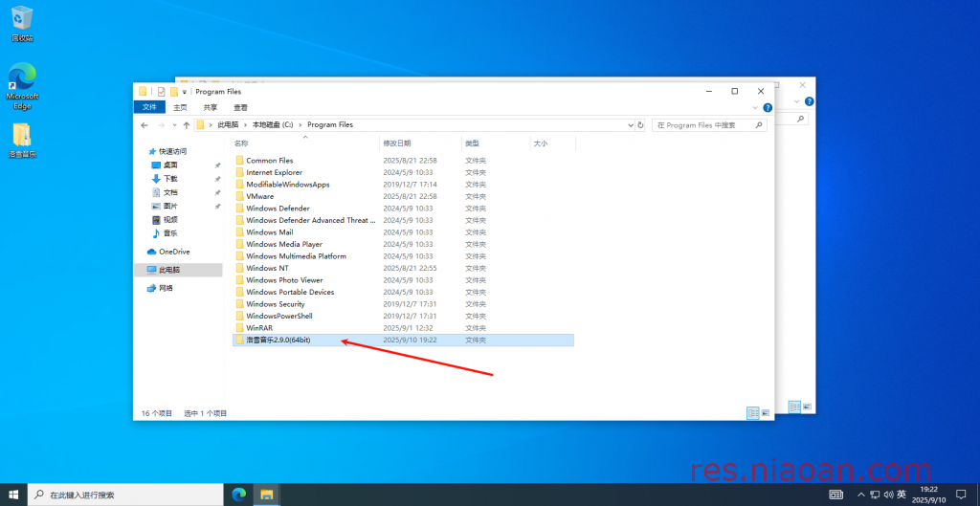Navigate to 此电脑 in the breadcrumb

(228, 125)
